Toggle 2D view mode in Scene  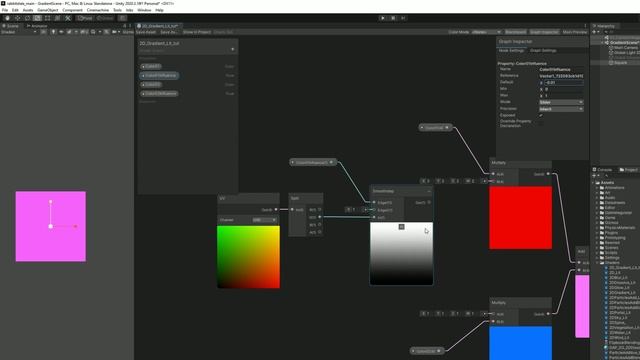tap(43, 32)
